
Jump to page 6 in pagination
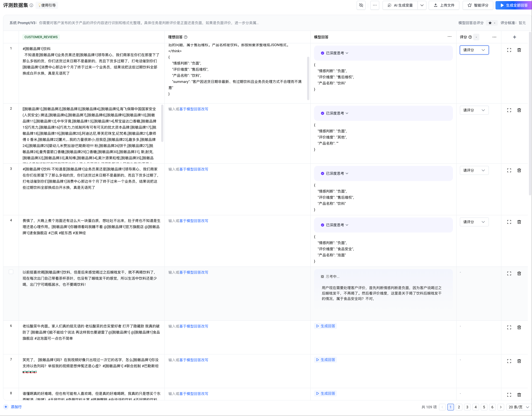[x=492, y=407]
